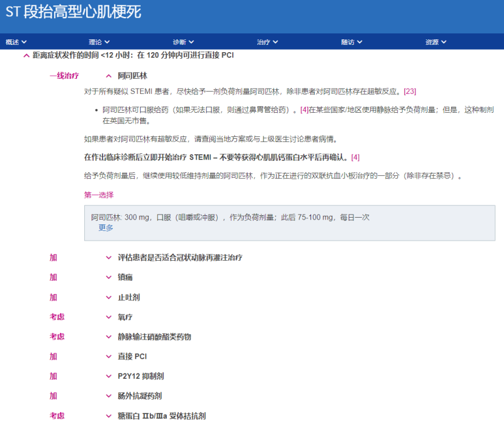Expand the 直接 PCI section chevron
The height and width of the screenshot is (425, 504).
tap(109, 356)
